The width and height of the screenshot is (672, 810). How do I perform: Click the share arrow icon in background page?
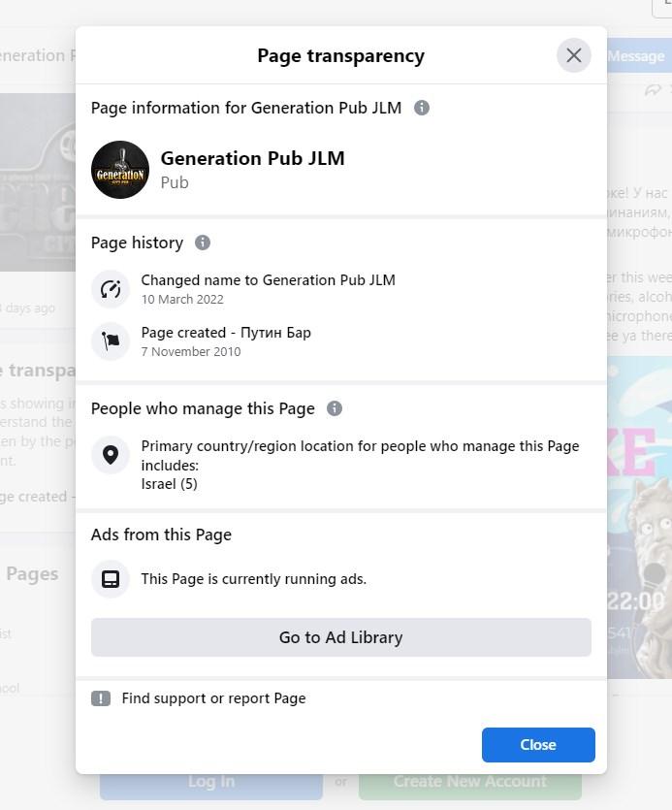tap(653, 90)
